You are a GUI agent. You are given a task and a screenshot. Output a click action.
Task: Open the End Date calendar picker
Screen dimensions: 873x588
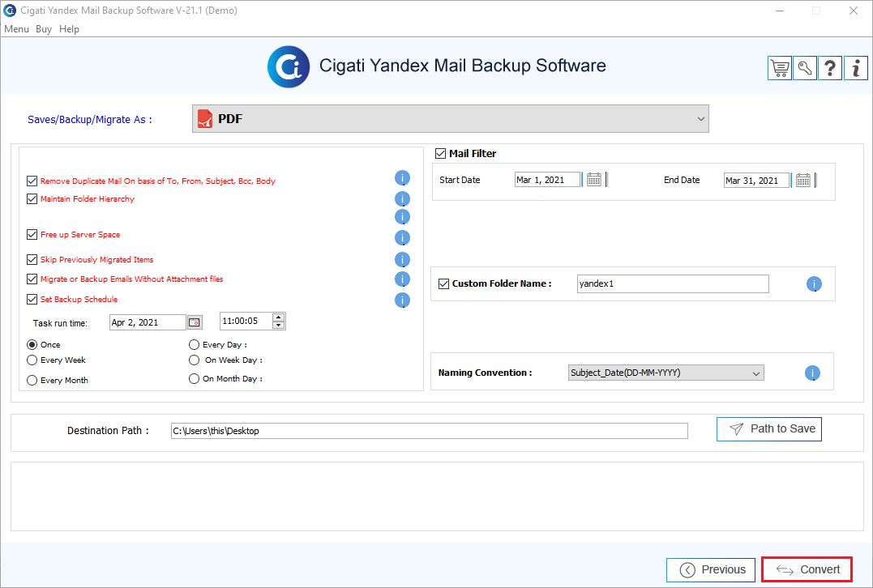pyautogui.click(x=802, y=181)
